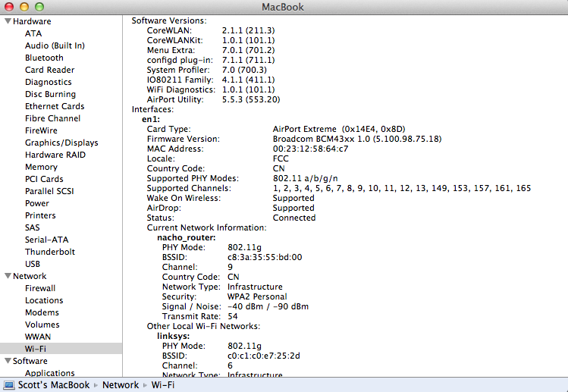
Task: Open Applications under Software
Action: [x=49, y=372]
